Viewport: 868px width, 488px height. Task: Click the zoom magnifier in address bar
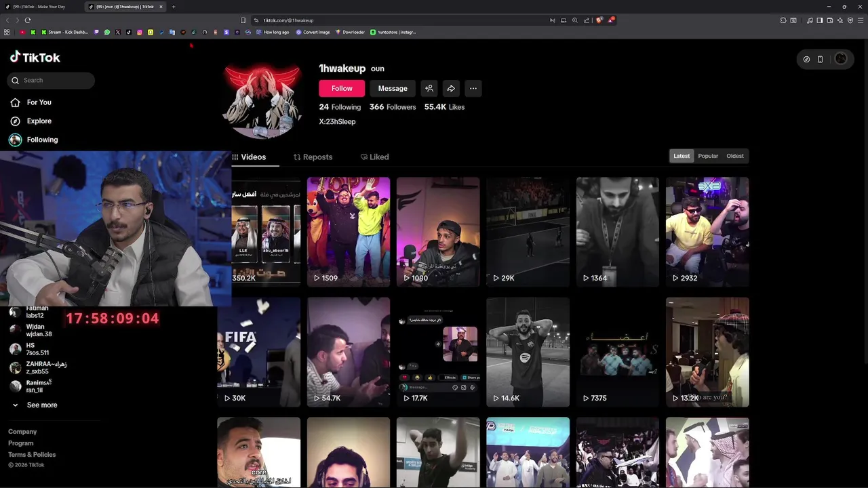(574, 20)
